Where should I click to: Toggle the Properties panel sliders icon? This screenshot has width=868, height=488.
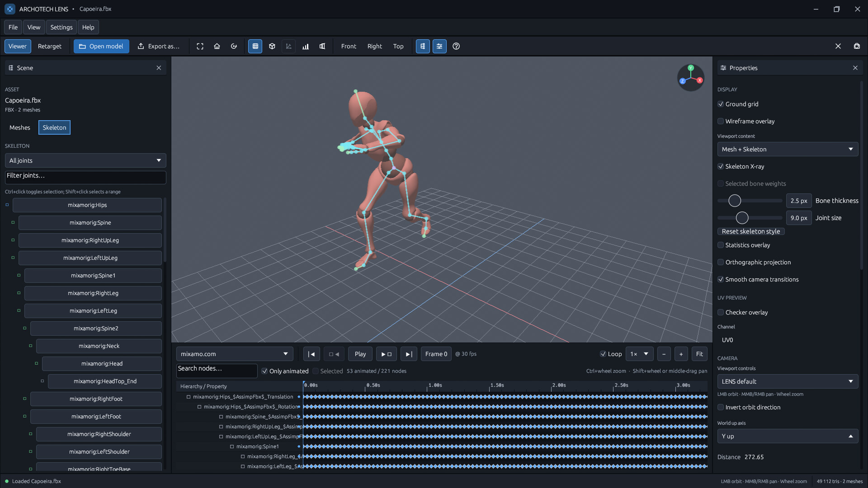(439, 46)
